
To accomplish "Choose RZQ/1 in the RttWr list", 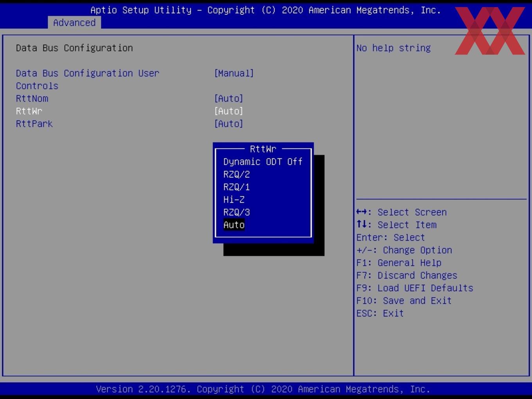I will (236, 187).
